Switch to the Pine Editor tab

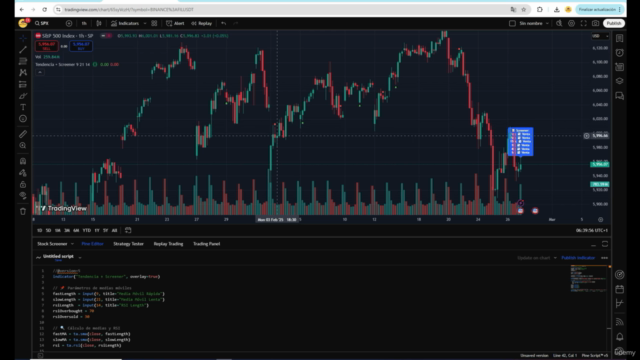point(92,244)
